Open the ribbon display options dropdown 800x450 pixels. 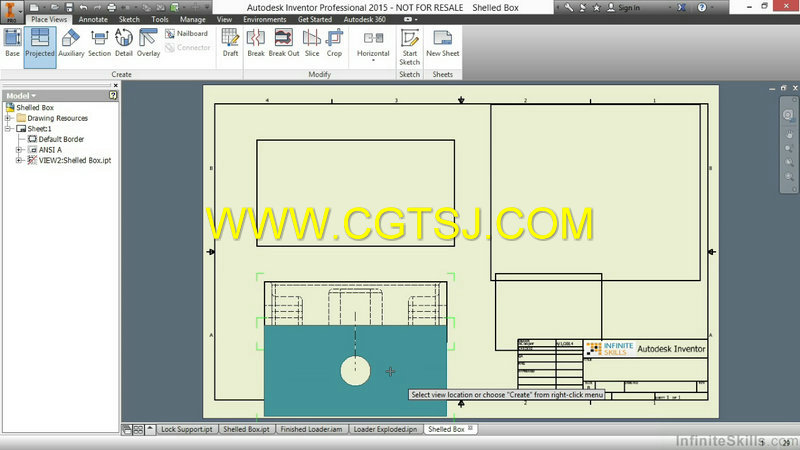tap(411, 19)
